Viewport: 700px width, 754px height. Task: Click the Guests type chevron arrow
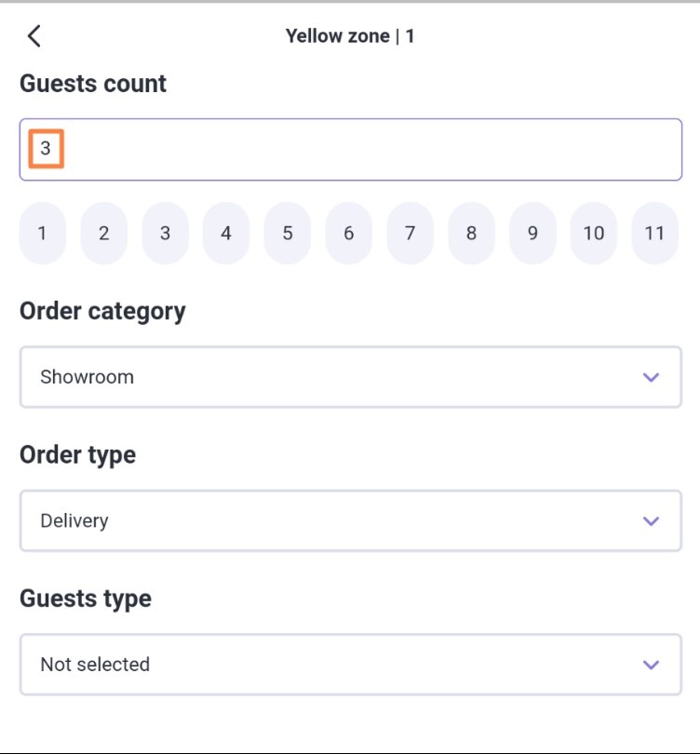[x=651, y=665]
